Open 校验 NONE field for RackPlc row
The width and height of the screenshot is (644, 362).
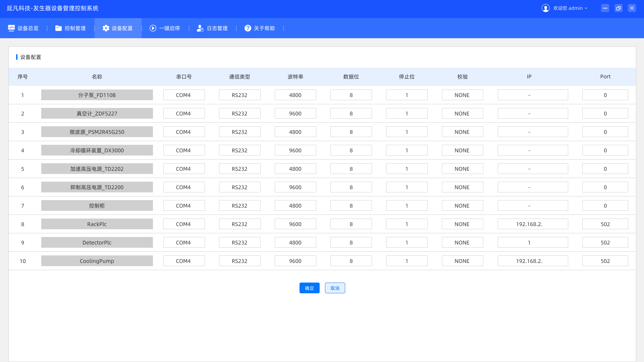pos(462,224)
